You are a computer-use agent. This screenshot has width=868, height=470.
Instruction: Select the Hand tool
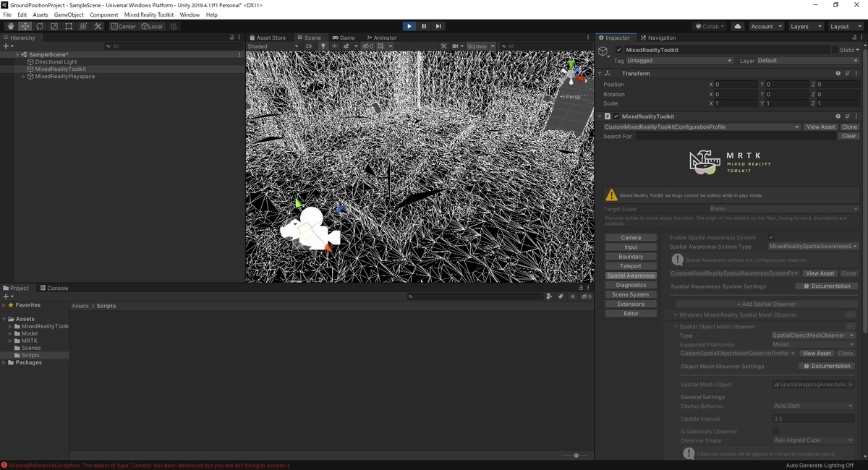[x=10, y=26]
